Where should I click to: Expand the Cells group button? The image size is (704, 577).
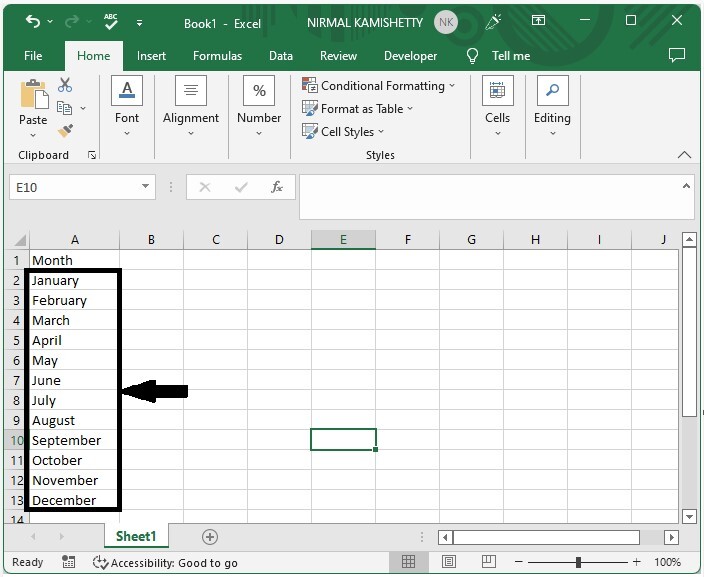coord(497,107)
